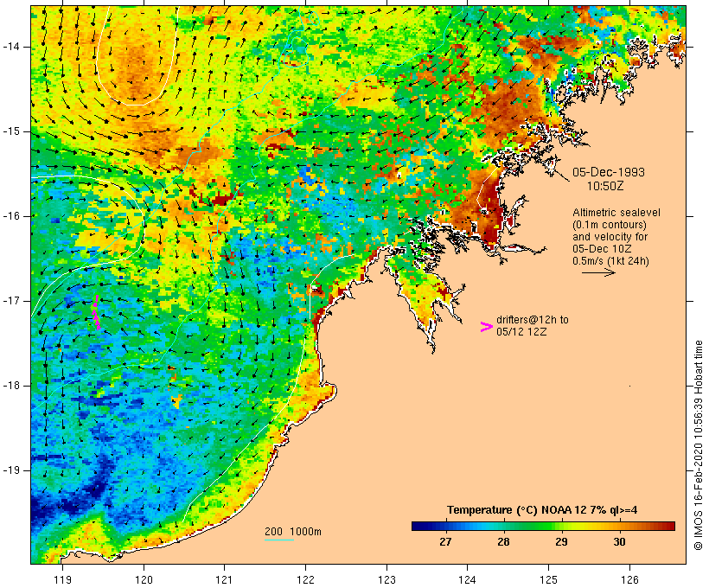This screenshot has height=588, width=709.
Task: Click the longitude axis label 122
Action: click(306, 579)
